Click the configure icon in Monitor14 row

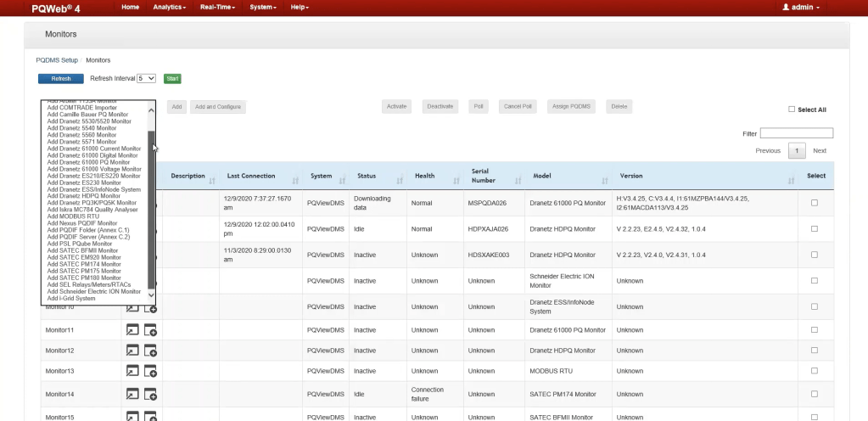coord(150,394)
